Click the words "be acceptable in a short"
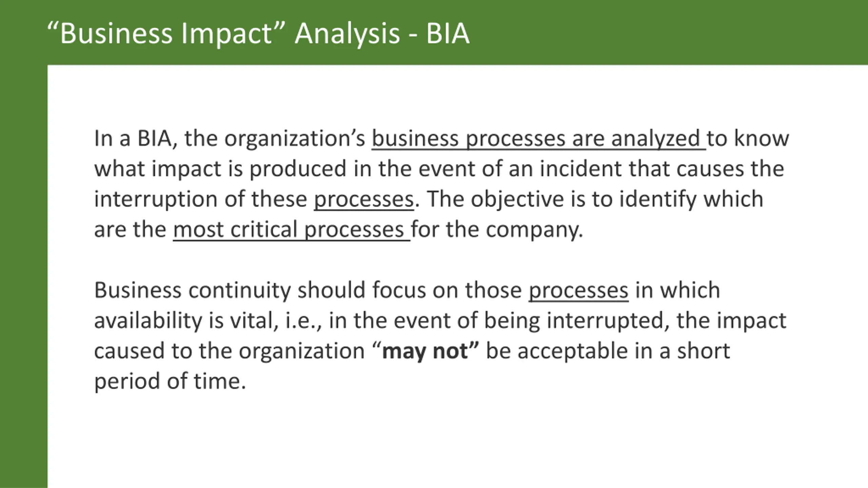The height and width of the screenshot is (488, 868). pos(608,351)
